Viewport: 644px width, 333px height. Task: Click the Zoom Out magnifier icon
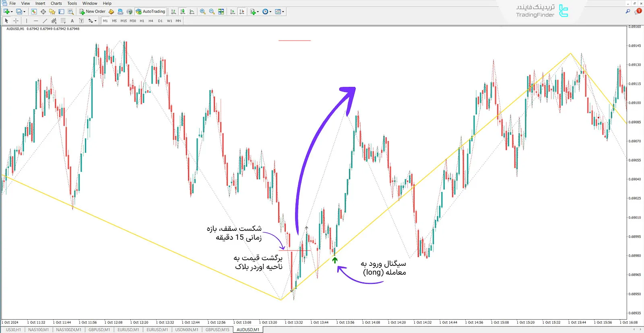212,12
